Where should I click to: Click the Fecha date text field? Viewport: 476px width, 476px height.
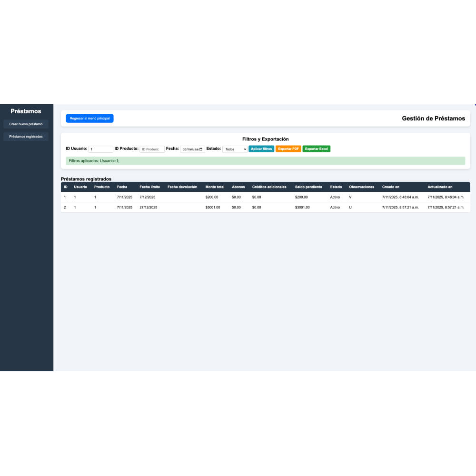(189, 149)
